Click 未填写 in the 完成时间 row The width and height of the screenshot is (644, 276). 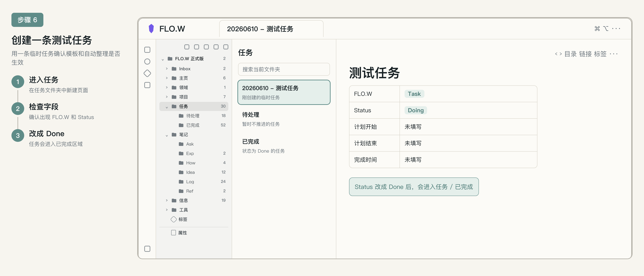[x=413, y=160]
